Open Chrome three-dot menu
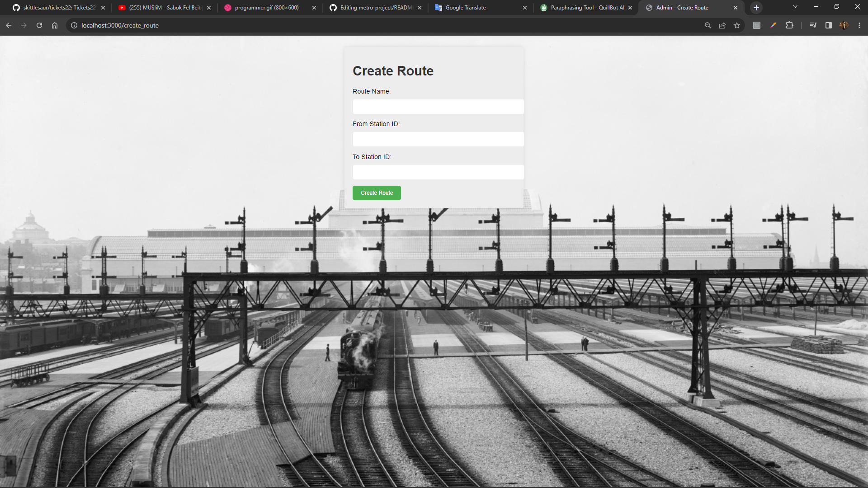Viewport: 868px width, 488px height. 859,25
